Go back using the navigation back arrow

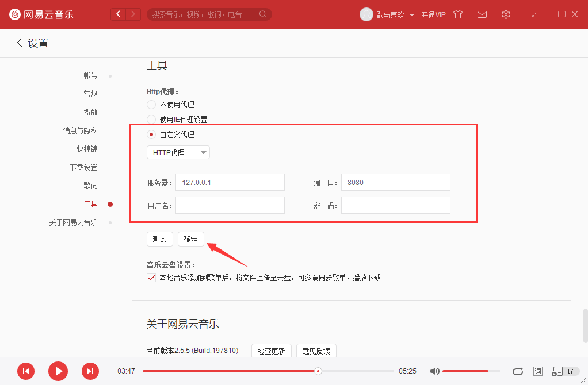point(119,14)
